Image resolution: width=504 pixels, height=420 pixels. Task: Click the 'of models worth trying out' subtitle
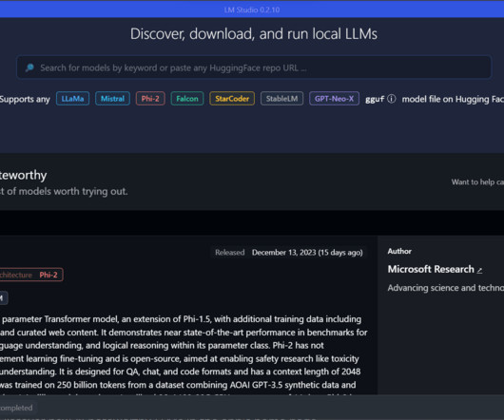click(x=64, y=191)
